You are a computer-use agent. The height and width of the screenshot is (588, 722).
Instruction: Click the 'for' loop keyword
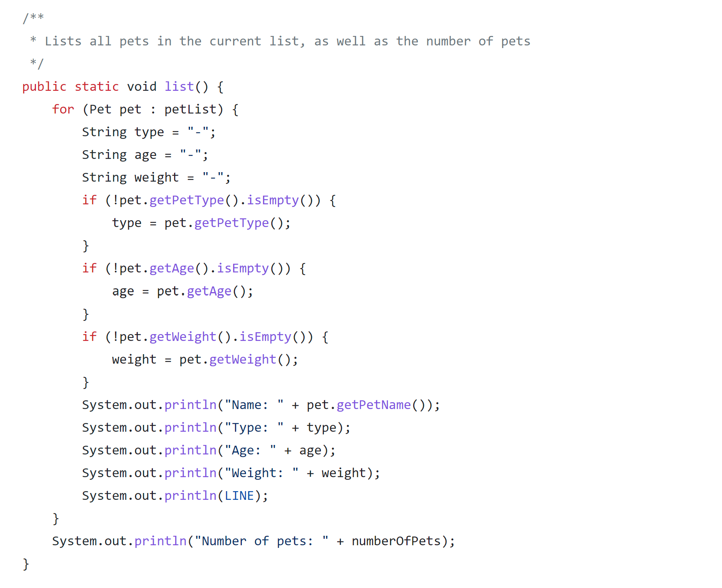tap(63, 109)
